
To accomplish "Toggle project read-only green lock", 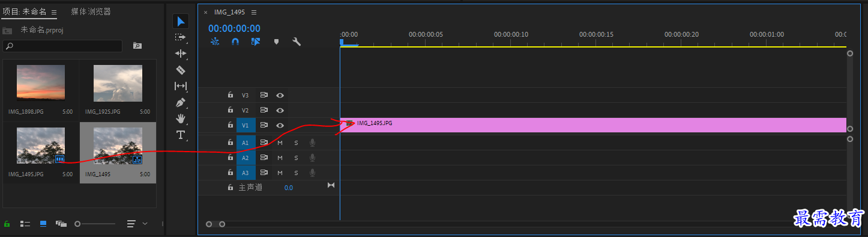I will click(x=7, y=224).
